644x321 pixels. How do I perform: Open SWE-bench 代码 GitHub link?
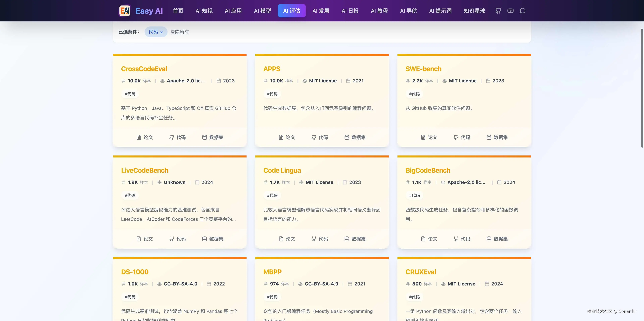click(x=462, y=137)
